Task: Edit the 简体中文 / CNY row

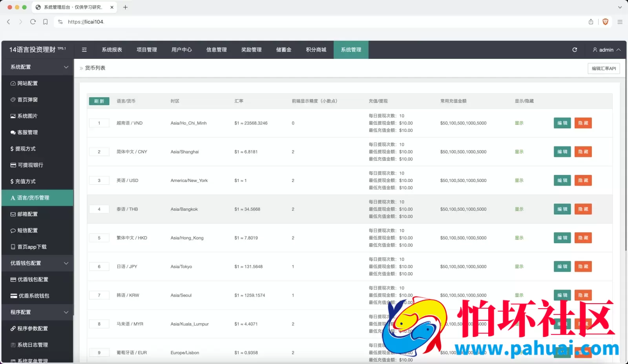Action: tap(562, 152)
